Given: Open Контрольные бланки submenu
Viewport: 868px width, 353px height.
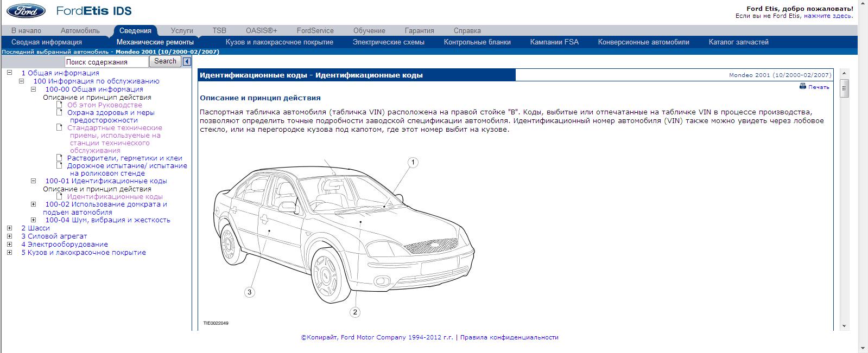Looking at the screenshot, I should [477, 42].
